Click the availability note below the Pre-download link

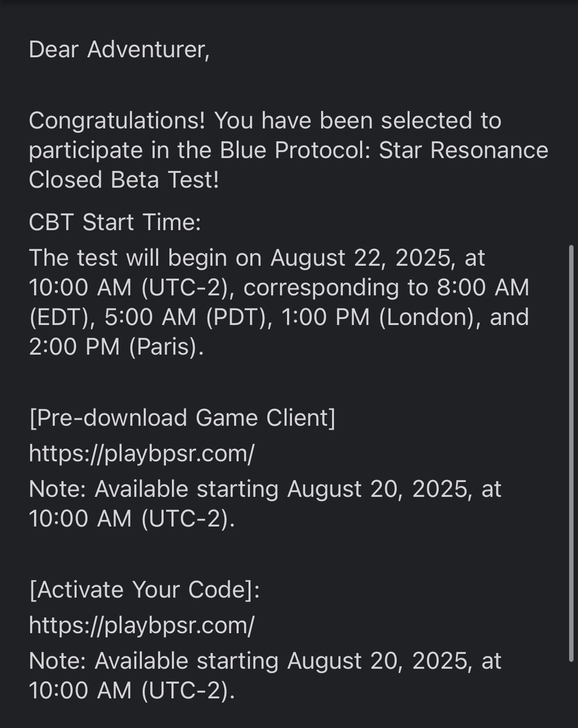coord(265,504)
